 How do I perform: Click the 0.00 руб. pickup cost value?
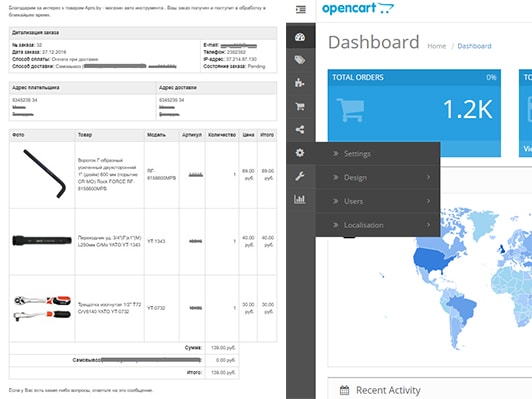click(x=225, y=360)
